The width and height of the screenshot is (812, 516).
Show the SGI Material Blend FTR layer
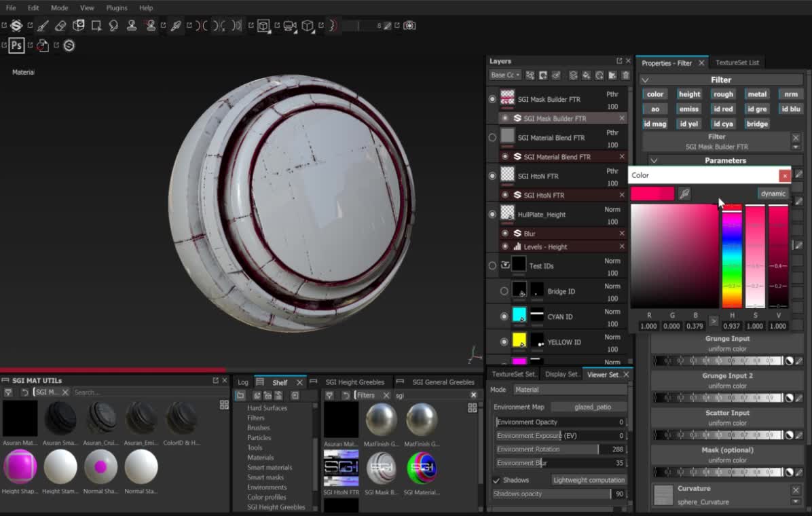coord(492,137)
